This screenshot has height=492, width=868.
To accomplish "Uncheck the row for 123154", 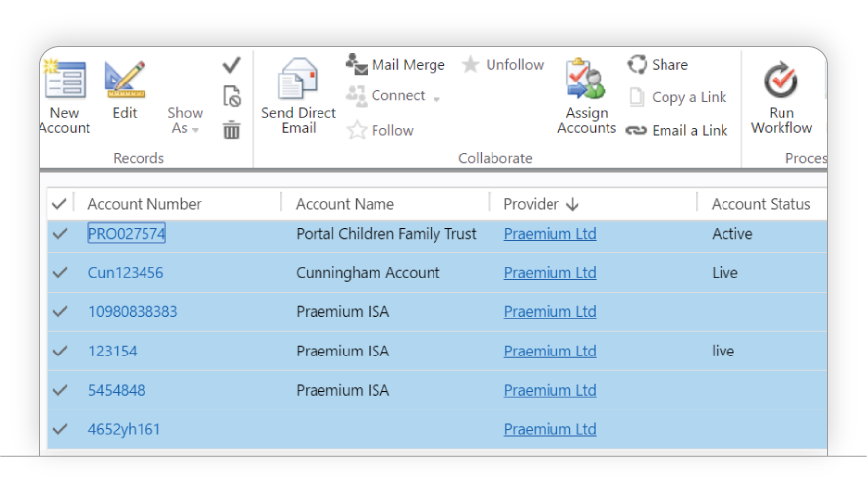I will pos(60,351).
